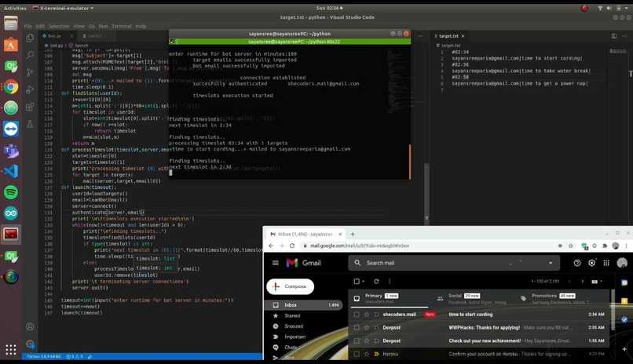Mark the shecoders.mail email as important
The width and height of the screenshot is (633, 364).
376,315
